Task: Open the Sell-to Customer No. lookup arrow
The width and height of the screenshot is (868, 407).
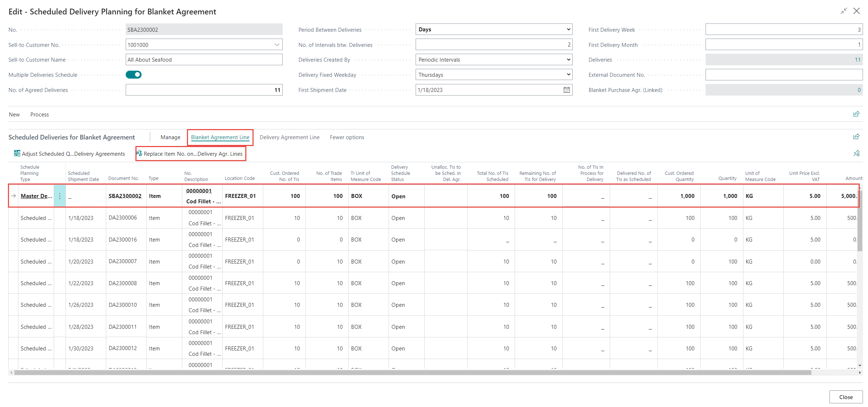Action: pos(277,45)
